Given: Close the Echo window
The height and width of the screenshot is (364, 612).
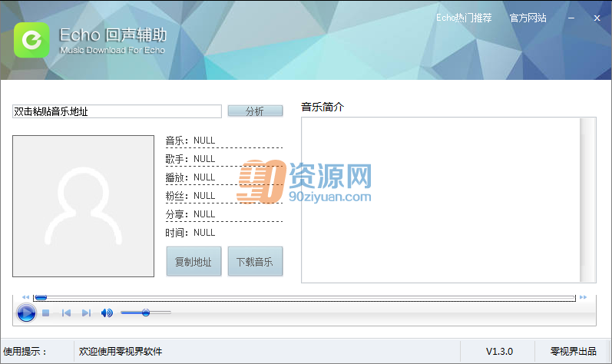Looking at the screenshot, I should pyautogui.click(x=597, y=18).
